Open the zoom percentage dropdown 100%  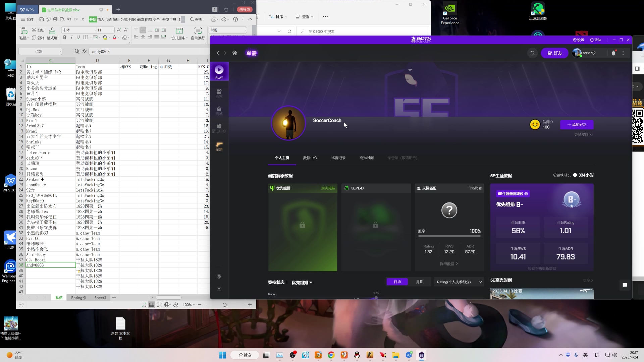(189, 305)
